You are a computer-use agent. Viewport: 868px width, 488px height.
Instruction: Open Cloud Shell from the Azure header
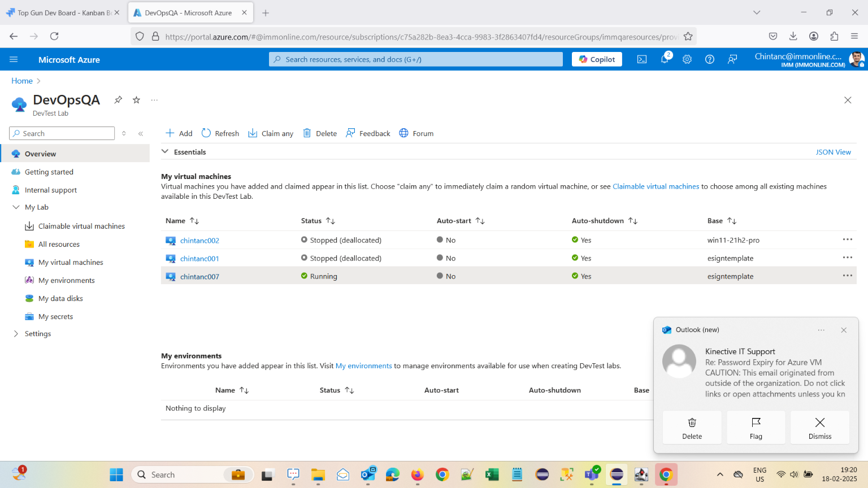pyautogui.click(x=642, y=59)
